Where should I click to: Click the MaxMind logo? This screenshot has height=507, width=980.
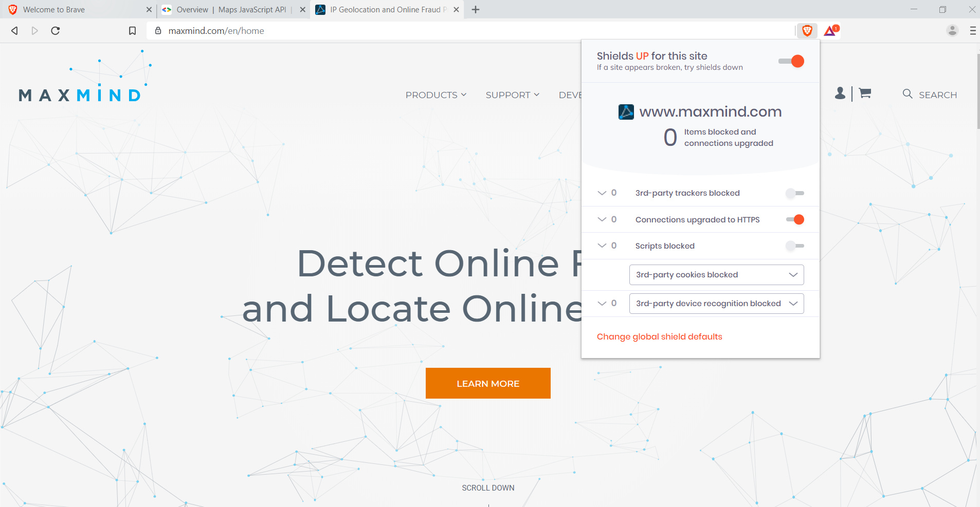click(85, 77)
